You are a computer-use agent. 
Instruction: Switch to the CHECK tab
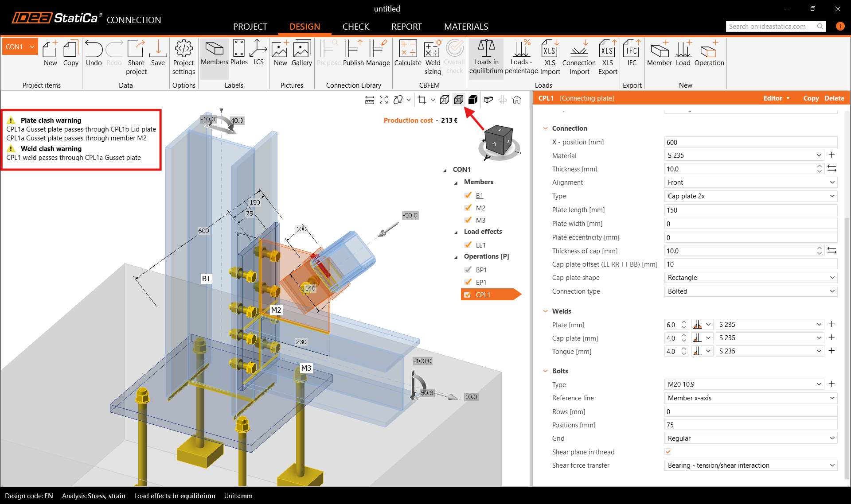click(355, 27)
